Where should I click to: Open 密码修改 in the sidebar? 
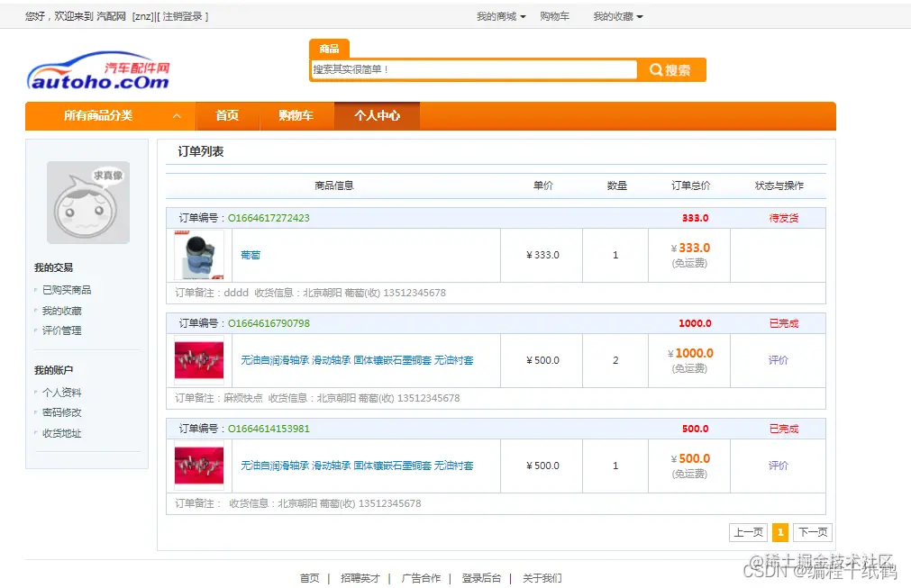(x=61, y=412)
